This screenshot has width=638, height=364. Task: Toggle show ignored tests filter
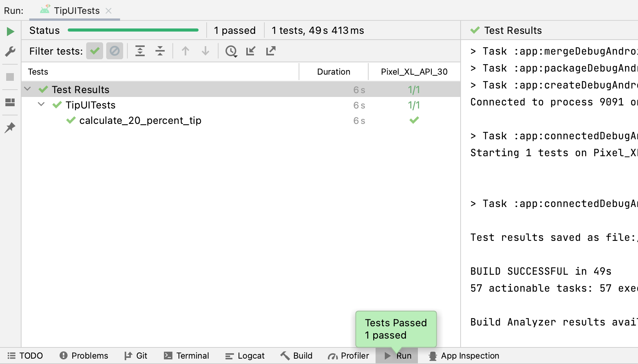tap(115, 51)
